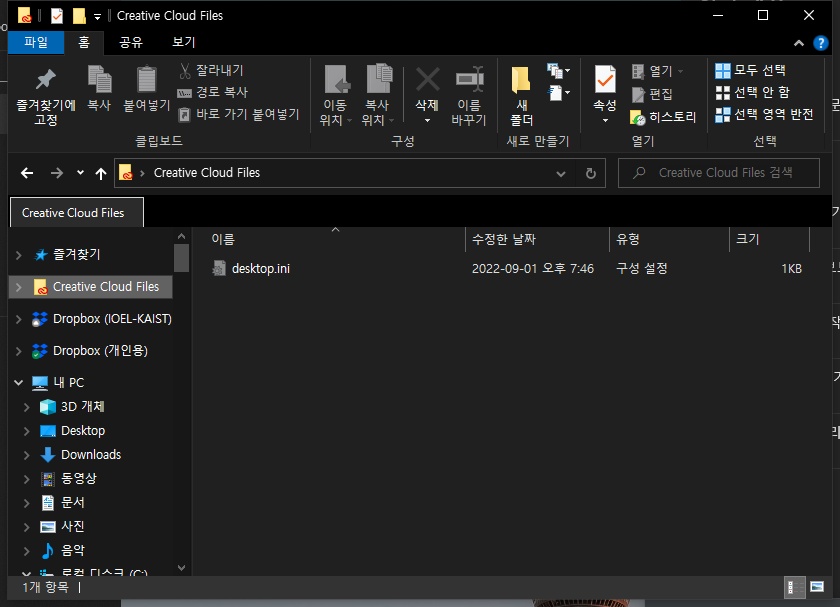Click 편집 (Edit) in ribbon
Viewport: 840px width, 607px height.
(x=652, y=94)
